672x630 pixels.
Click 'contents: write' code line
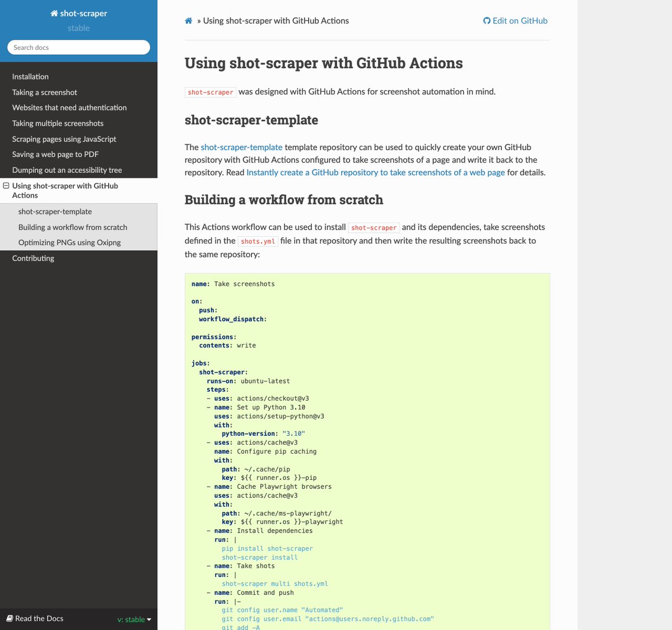click(227, 346)
